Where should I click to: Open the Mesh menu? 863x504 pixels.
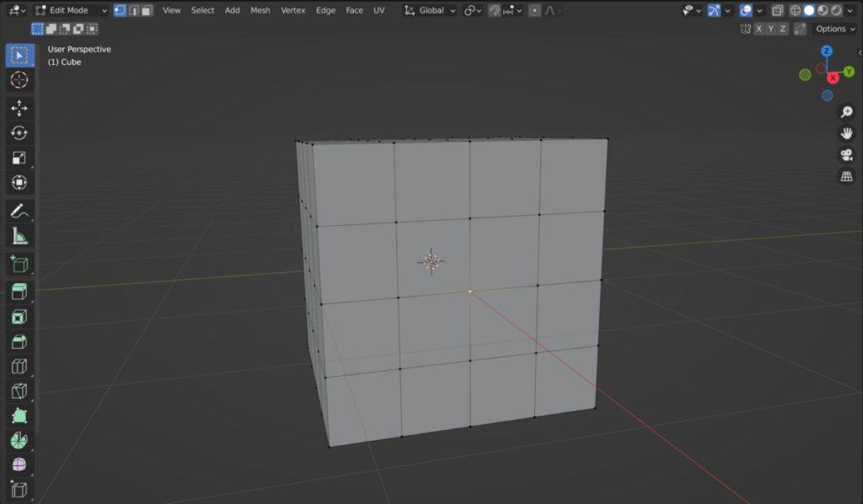point(260,10)
